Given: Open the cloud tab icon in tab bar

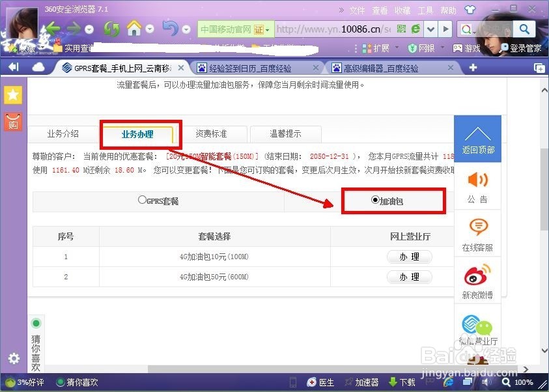Looking at the screenshot, I should click(38, 67).
